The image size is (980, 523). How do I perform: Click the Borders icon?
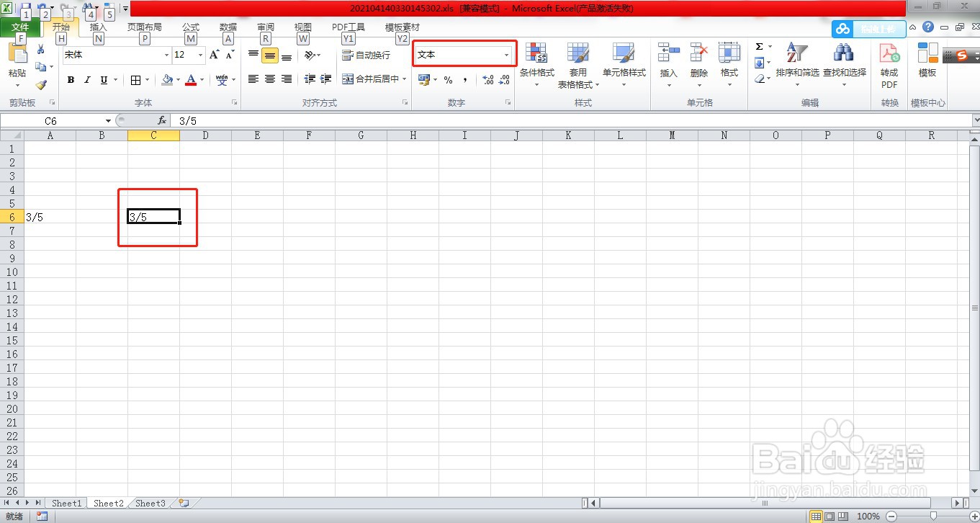click(x=136, y=80)
